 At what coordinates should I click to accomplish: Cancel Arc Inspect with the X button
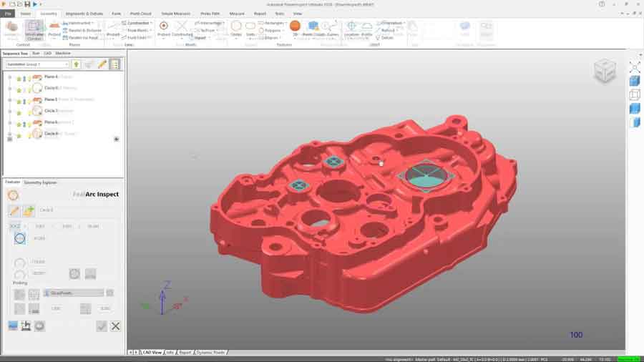pos(115,326)
